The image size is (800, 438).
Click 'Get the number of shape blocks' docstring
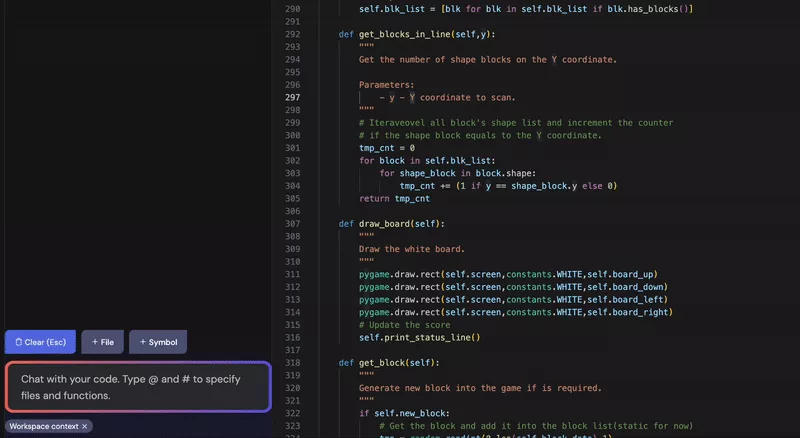[x=488, y=60]
